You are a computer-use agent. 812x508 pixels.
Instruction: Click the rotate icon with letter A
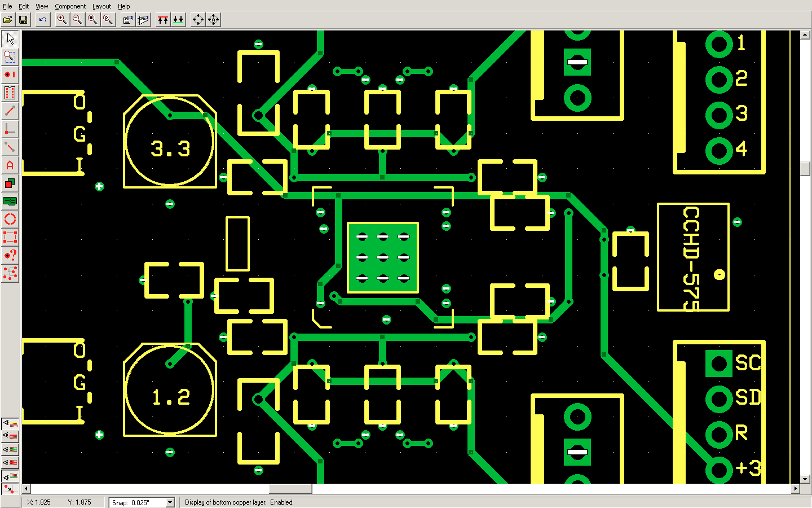213,20
